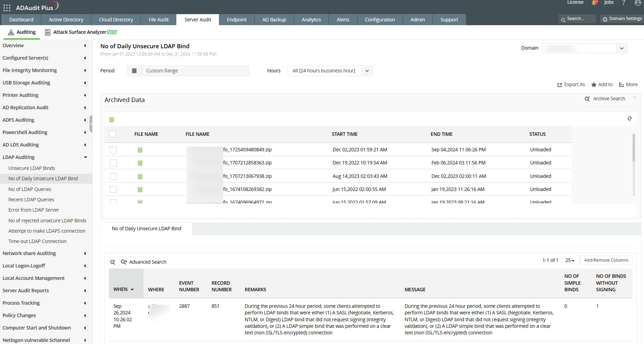Click the Jobs notification bell icon

594,3
